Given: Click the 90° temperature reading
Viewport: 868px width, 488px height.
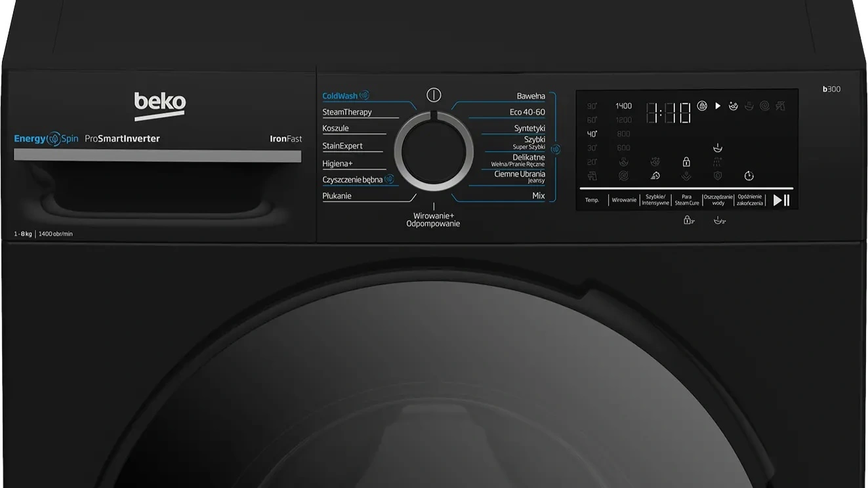Looking at the screenshot, I should click(592, 106).
